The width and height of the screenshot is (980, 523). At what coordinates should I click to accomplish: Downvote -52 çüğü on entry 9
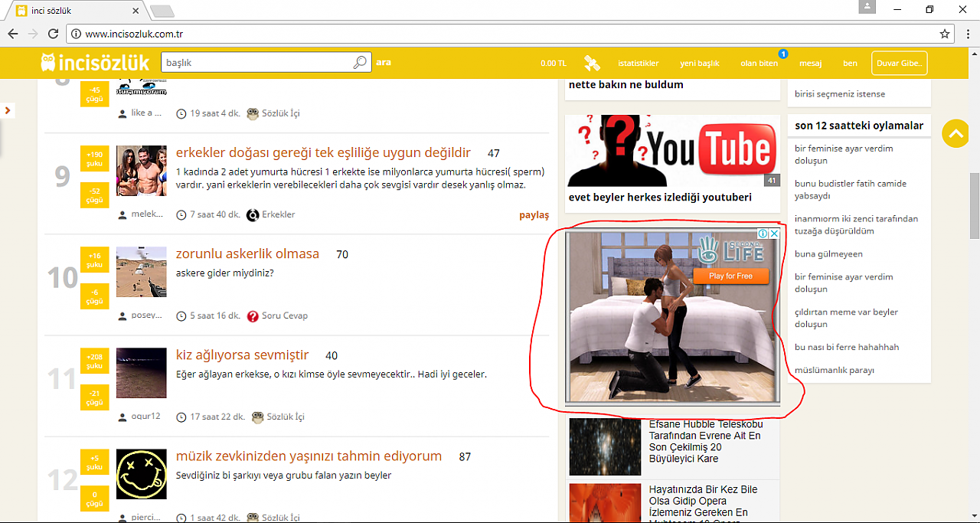coord(95,194)
